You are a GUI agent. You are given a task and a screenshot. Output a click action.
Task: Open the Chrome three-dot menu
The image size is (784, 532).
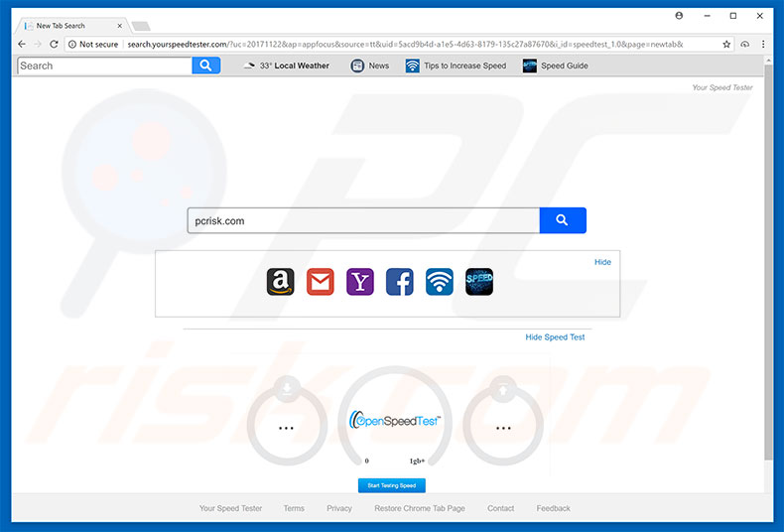(x=763, y=44)
